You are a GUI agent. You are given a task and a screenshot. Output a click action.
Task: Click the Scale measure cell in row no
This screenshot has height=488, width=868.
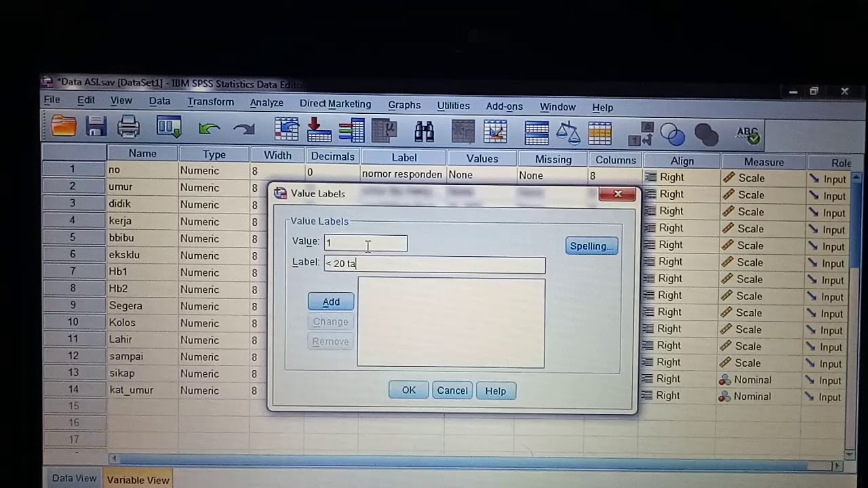click(x=763, y=178)
